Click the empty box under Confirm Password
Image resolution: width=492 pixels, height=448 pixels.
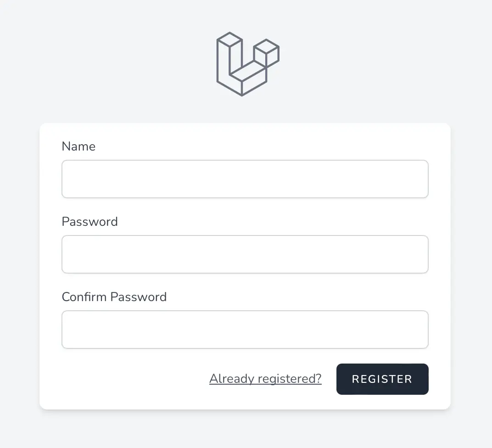click(x=245, y=330)
